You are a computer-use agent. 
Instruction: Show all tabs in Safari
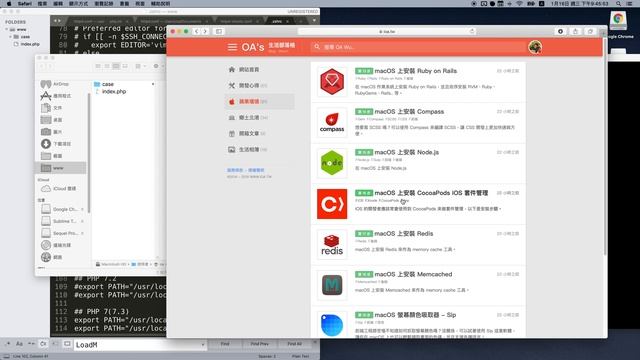590,31
